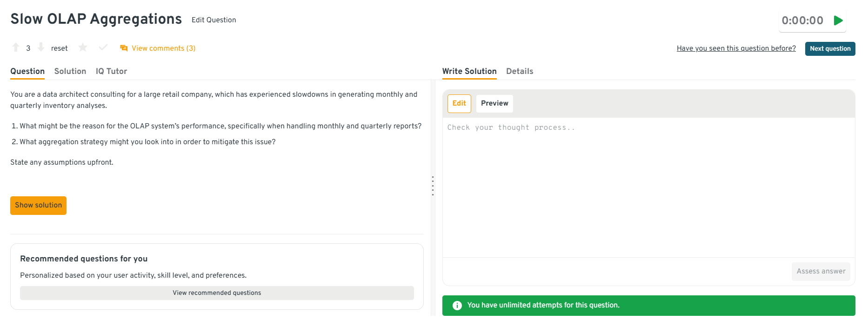Open 'Have you seen this question before?' link

click(736, 48)
